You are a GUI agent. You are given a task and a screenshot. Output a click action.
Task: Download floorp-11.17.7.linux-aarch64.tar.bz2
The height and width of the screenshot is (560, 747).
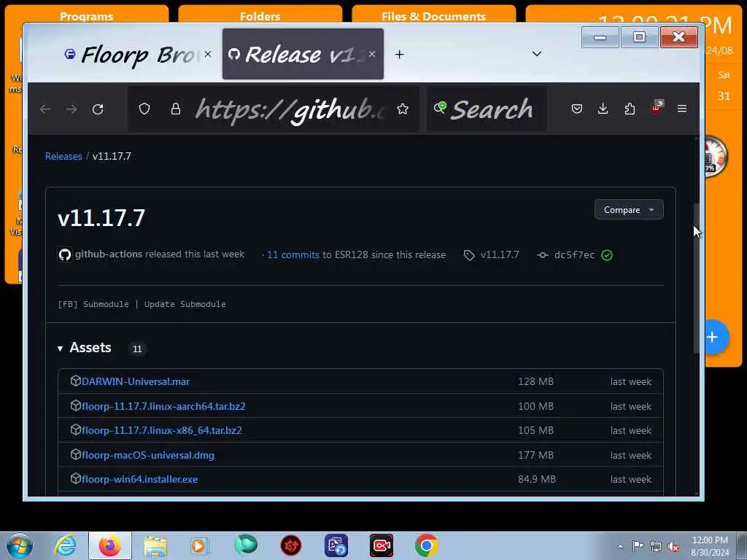coord(163,406)
